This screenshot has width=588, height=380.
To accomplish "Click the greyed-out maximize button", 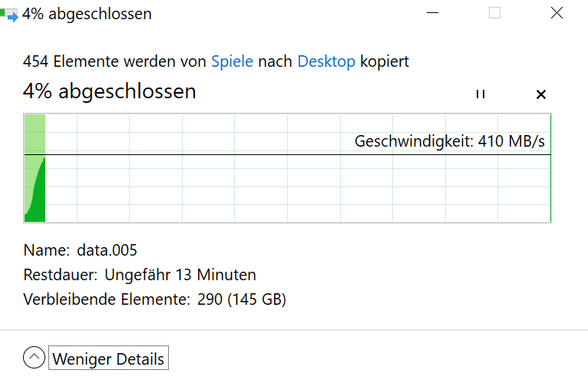I will tap(494, 13).
